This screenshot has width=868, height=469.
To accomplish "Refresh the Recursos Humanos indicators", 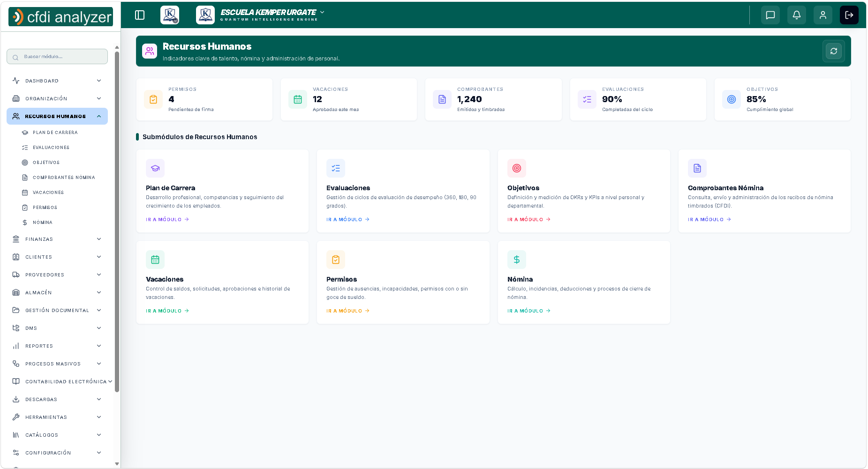I will pos(834,51).
